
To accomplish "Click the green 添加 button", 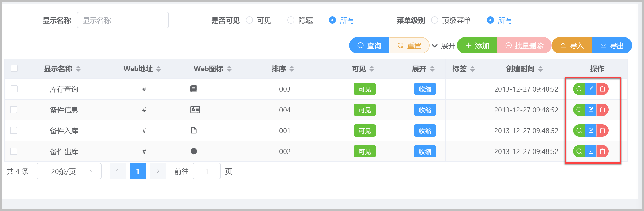I will point(477,46).
